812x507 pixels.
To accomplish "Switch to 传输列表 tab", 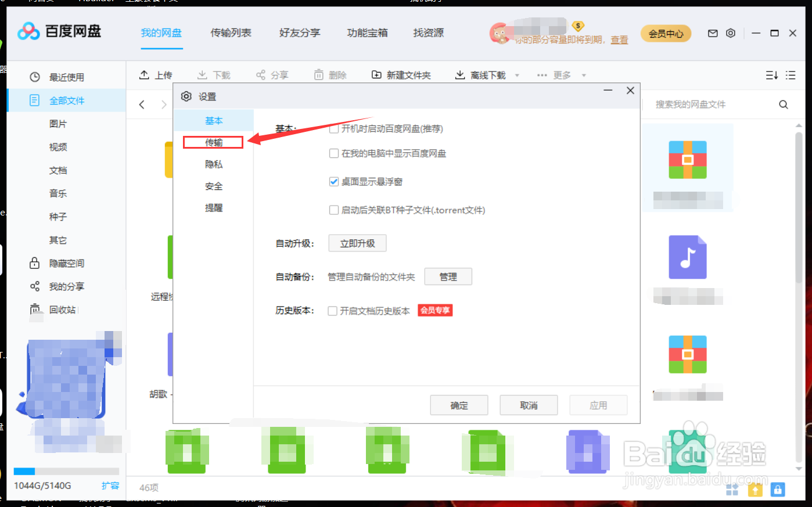I will pyautogui.click(x=231, y=33).
